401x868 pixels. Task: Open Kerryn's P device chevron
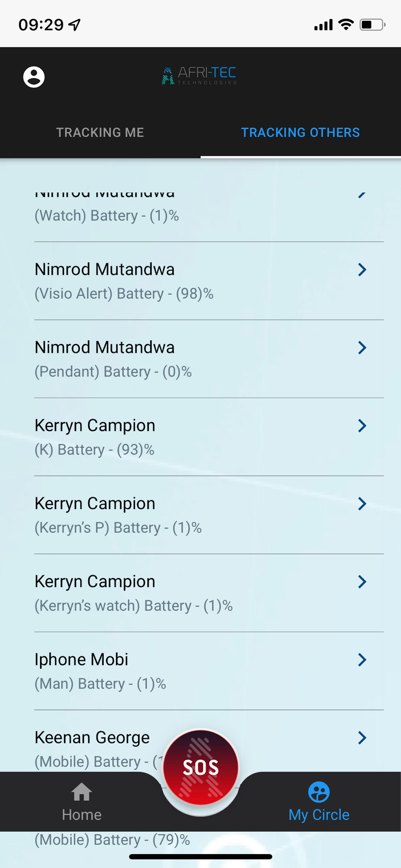(x=362, y=504)
